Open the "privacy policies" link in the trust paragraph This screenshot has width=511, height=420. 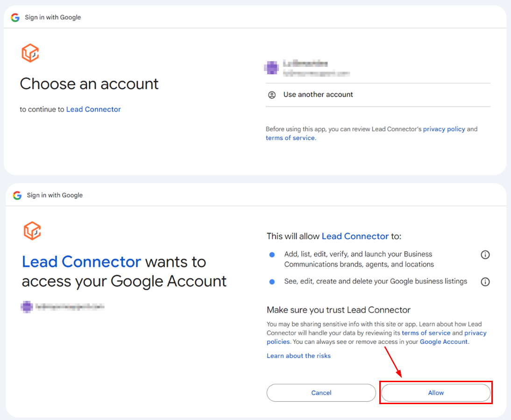click(x=475, y=333)
